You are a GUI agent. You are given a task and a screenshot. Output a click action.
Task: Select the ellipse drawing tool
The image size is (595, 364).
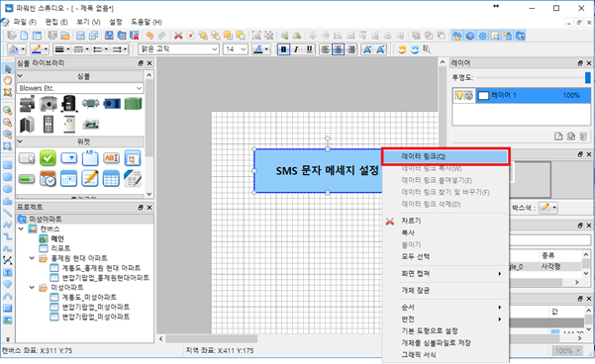point(8,189)
